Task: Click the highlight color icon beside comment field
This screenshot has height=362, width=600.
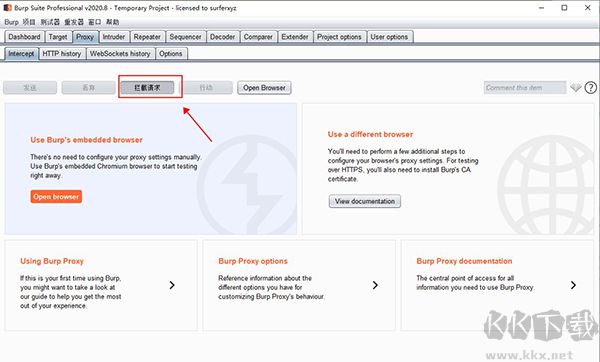Action: (576, 88)
